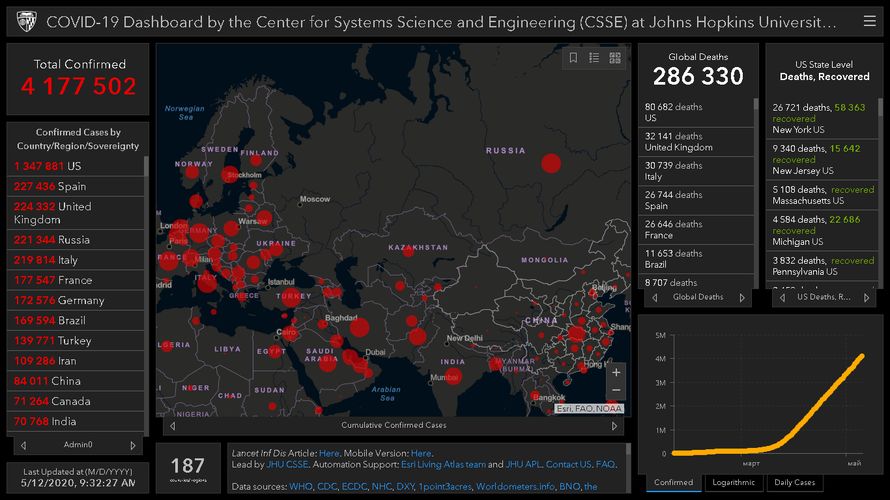Open the basemap gallery grid

pos(615,58)
